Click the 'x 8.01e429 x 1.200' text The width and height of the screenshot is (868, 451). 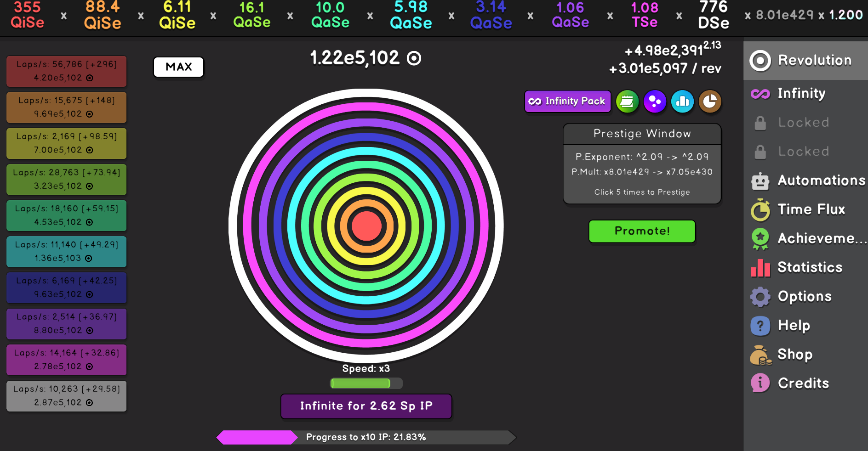[x=804, y=15]
